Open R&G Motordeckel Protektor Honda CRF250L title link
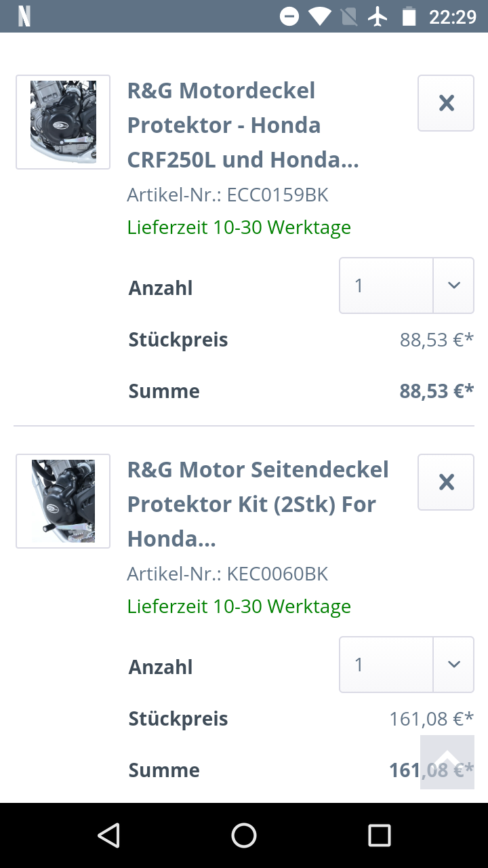This screenshot has width=488, height=868. pyautogui.click(x=243, y=125)
